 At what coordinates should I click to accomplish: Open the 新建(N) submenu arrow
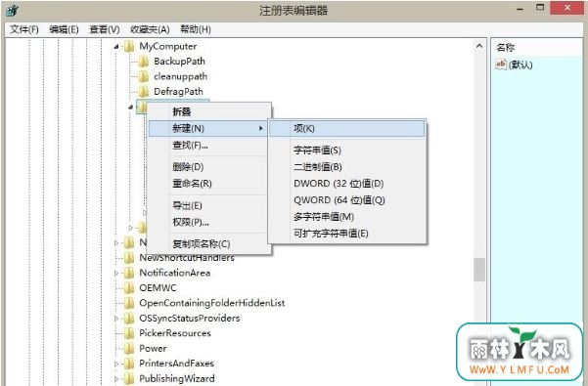[261, 128]
